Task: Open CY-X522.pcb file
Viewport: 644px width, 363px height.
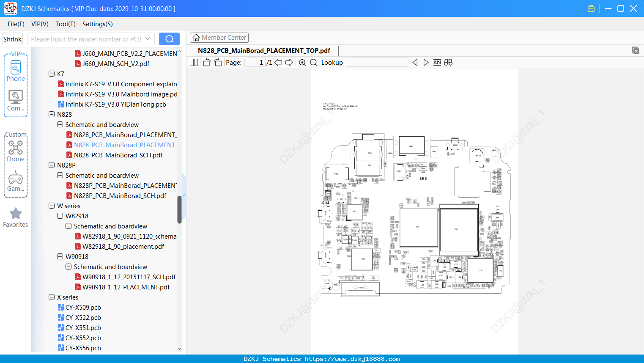Action: point(79,317)
